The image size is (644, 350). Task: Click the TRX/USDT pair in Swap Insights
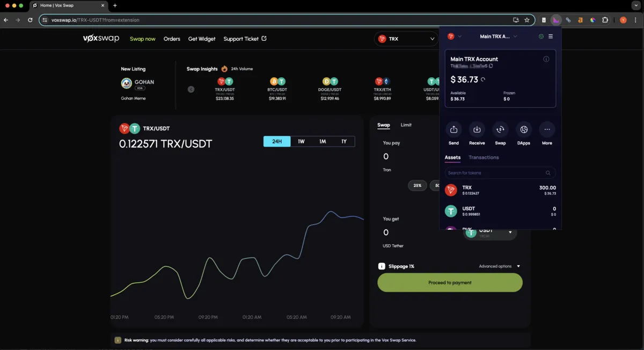225,89
